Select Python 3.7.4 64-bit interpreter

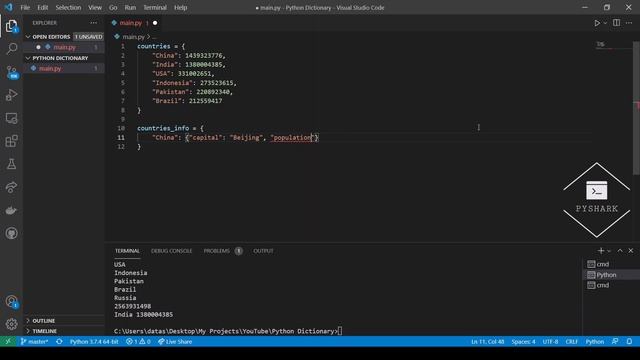click(x=94, y=342)
